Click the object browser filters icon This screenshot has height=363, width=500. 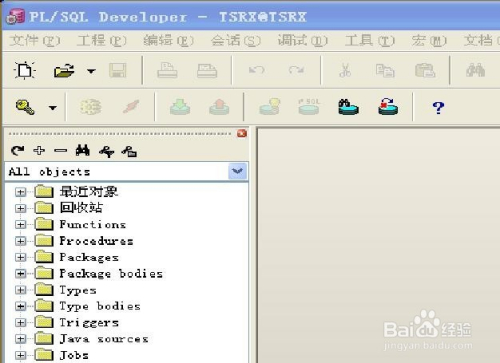coord(107,152)
